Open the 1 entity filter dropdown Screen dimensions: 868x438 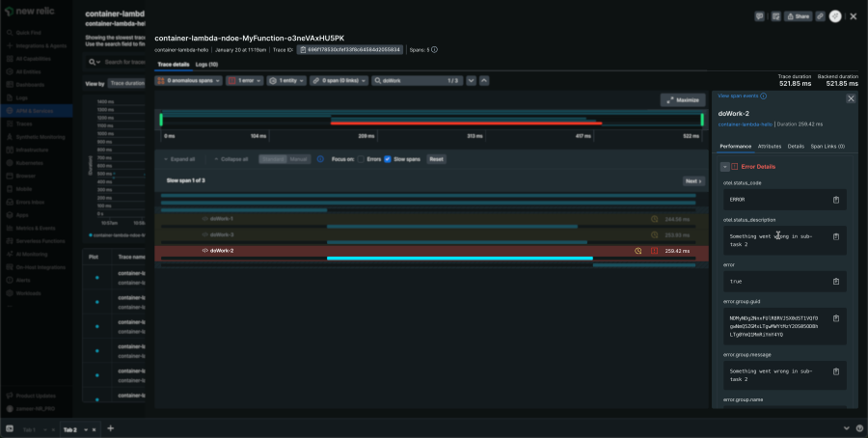point(285,81)
